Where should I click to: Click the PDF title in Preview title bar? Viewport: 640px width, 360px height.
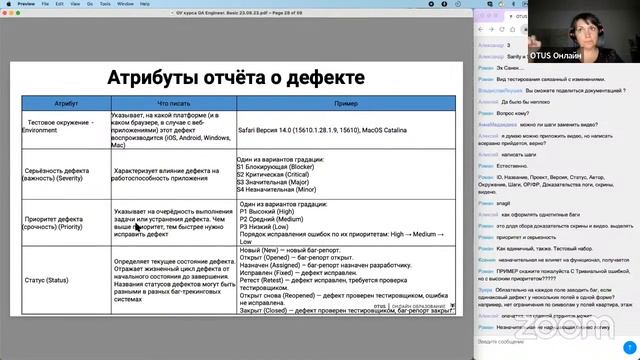pyautogui.click(x=239, y=13)
